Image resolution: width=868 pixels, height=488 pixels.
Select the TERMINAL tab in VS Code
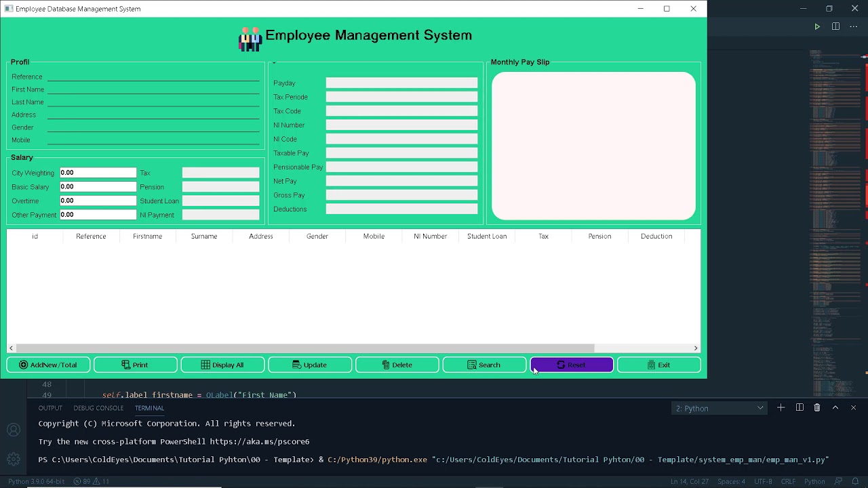(149, 408)
